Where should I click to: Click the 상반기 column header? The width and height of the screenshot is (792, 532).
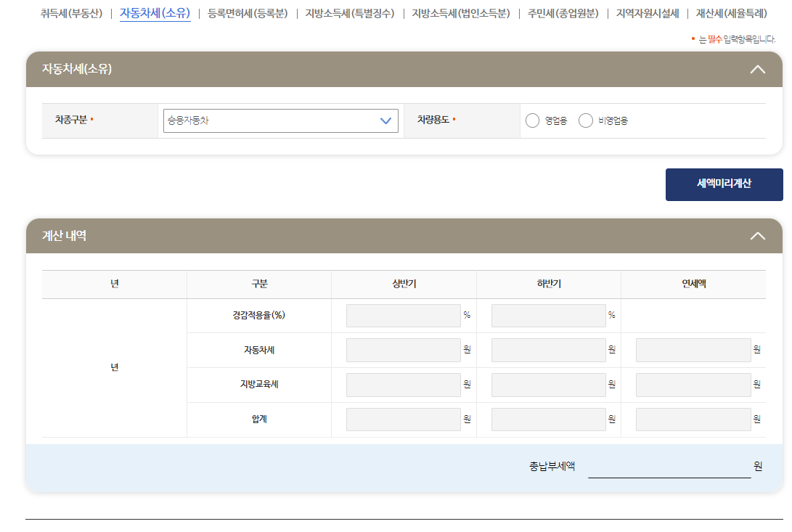(404, 284)
